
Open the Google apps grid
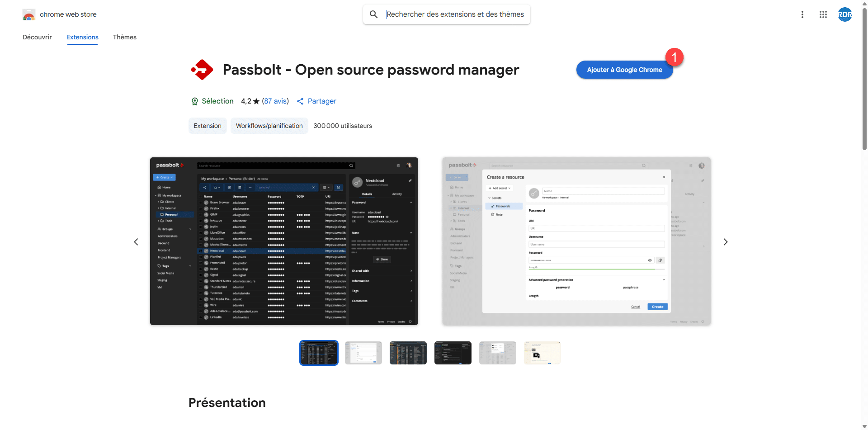[823, 14]
